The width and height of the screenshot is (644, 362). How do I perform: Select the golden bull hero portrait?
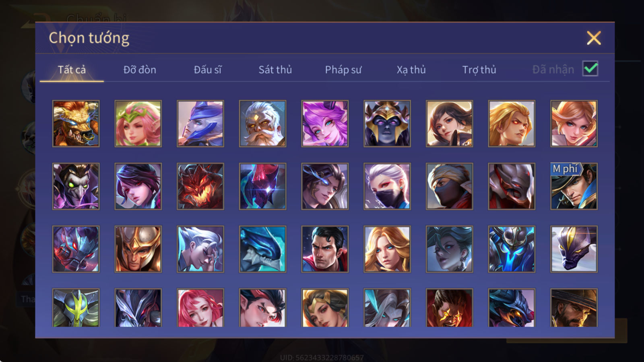coord(76,123)
